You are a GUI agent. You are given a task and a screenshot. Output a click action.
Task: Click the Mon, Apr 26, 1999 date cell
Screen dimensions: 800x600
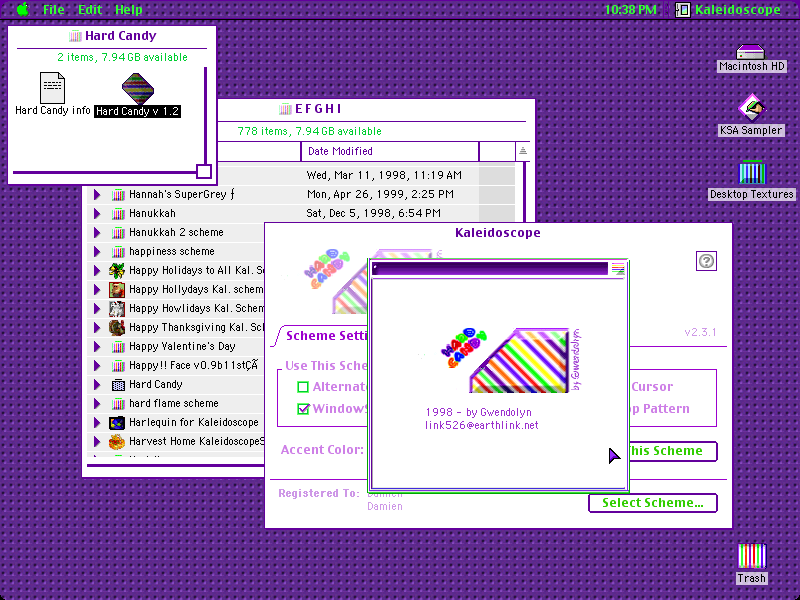pos(380,194)
